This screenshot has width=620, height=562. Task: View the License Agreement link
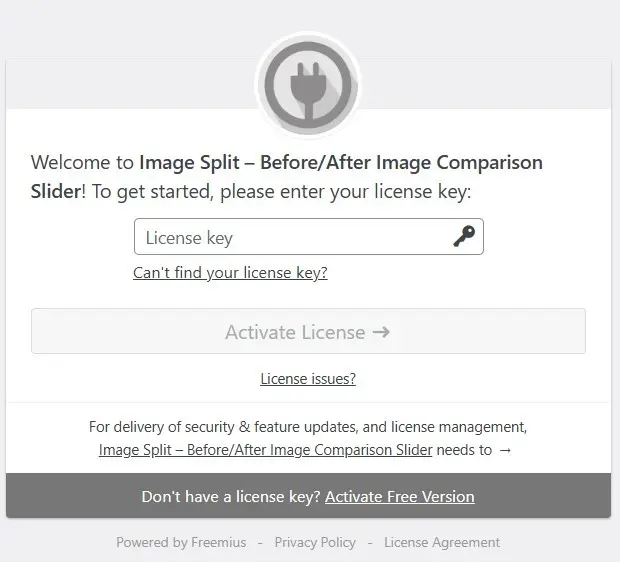coord(442,542)
